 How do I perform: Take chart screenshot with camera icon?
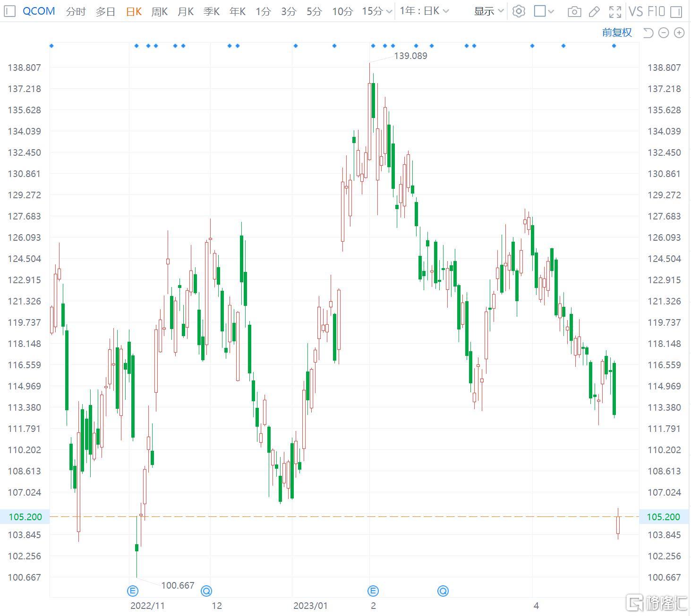point(574,11)
